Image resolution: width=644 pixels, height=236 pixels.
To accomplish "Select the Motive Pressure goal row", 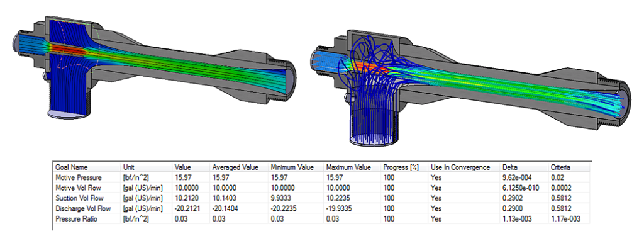I will click(322, 177).
